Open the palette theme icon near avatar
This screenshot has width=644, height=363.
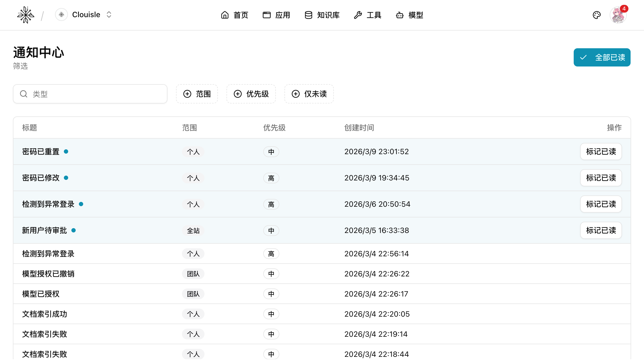(597, 15)
